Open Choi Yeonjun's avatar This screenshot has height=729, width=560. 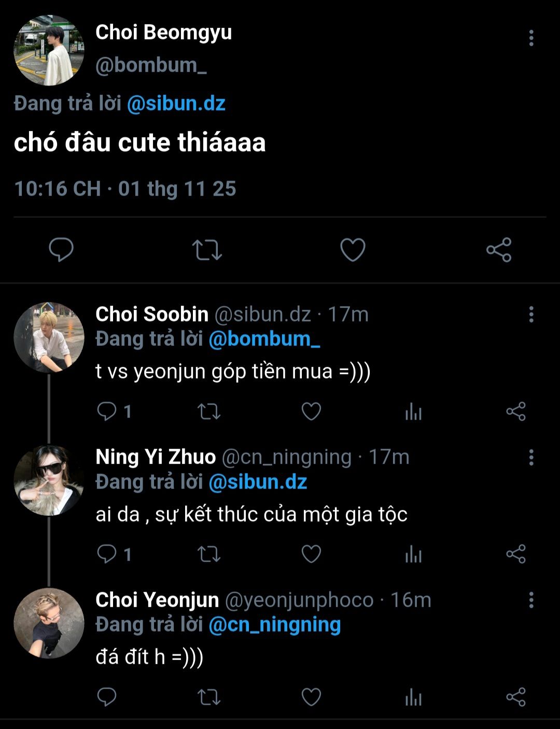49,623
